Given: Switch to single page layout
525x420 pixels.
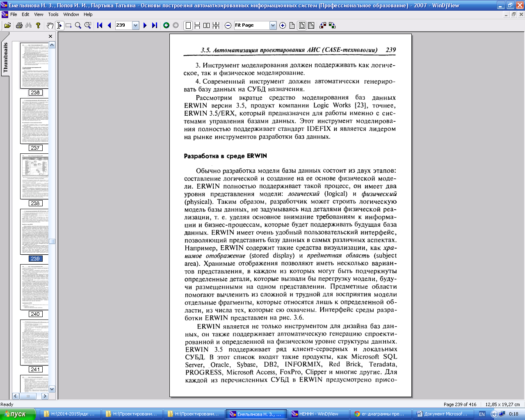Looking at the screenshot, I should (188, 25).
